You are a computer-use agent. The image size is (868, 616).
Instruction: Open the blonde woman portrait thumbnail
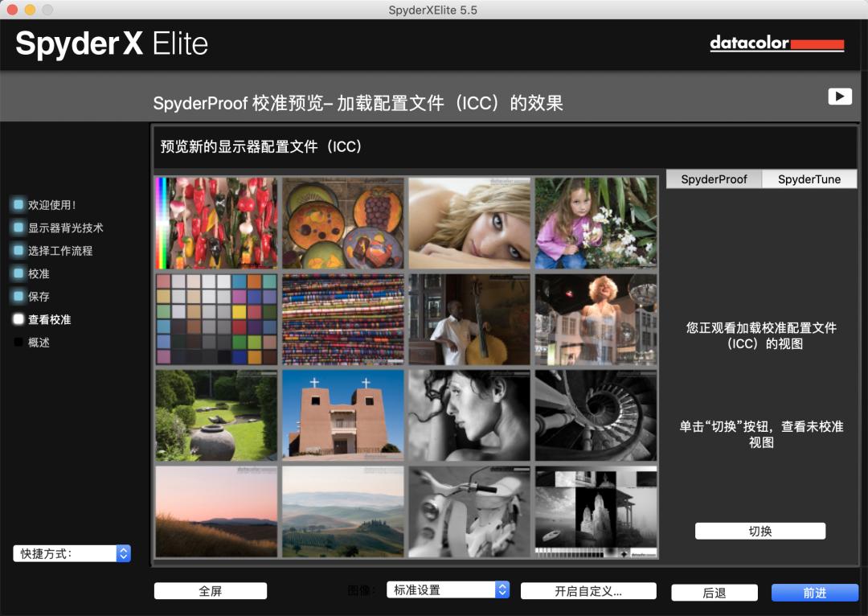[469, 223]
